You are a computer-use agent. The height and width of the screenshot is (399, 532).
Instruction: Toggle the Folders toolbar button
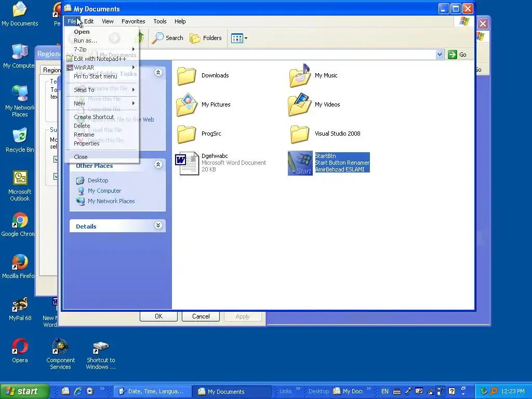point(206,38)
